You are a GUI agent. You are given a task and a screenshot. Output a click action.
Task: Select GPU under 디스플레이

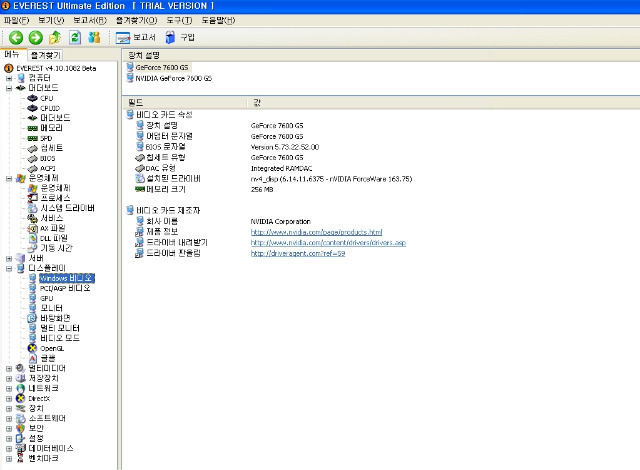pyautogui.click(x=47, y=298)
